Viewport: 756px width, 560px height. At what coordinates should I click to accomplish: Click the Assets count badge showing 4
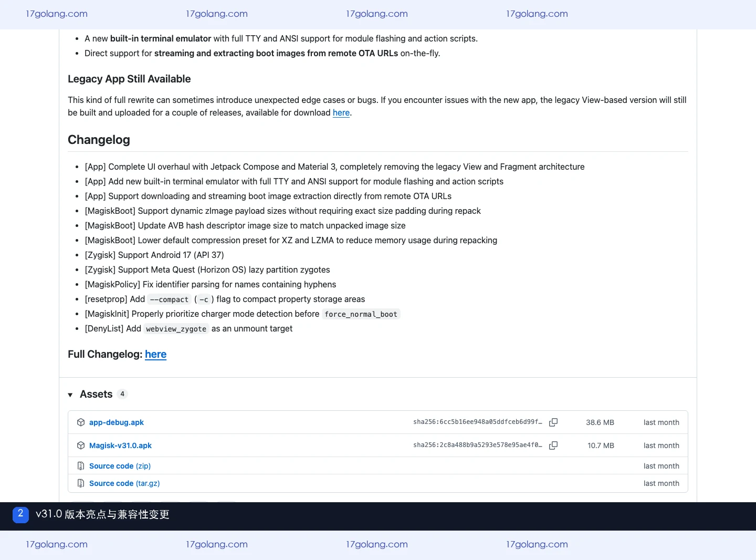(x=122, y=394)
